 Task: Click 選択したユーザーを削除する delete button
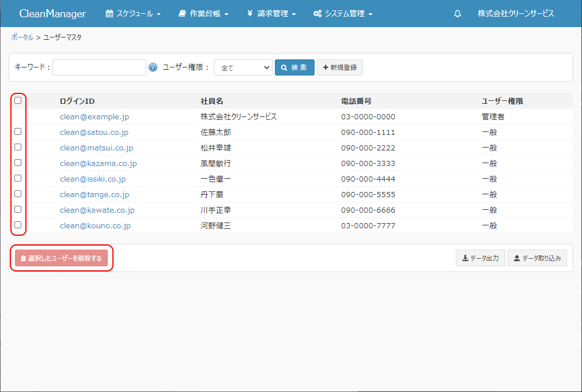(x=61, y=258)
